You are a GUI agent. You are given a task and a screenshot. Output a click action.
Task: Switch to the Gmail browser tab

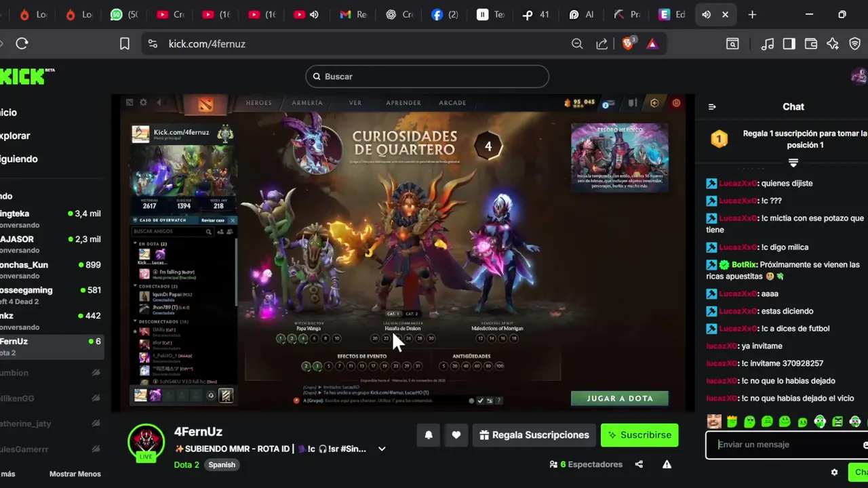[x=353, y=14]
